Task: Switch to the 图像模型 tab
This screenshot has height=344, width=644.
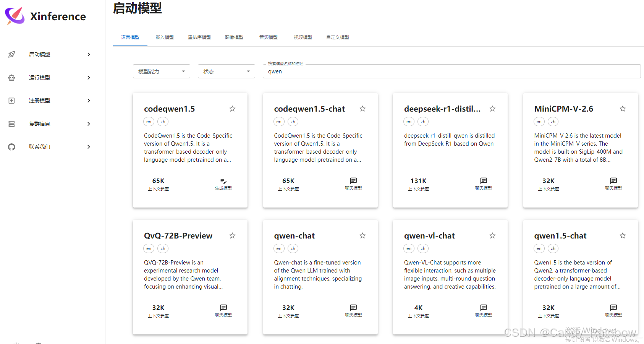Action: click(234, 37)
